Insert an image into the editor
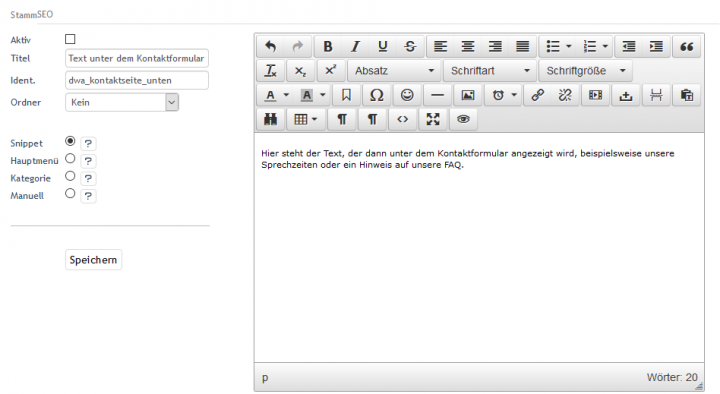 coord(467,95)
